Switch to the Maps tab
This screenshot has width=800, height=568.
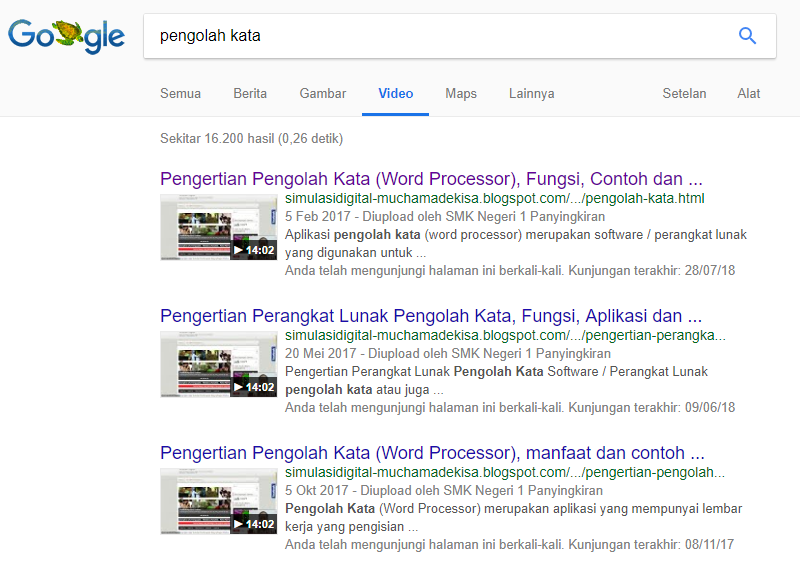click(x=461, y=93)
